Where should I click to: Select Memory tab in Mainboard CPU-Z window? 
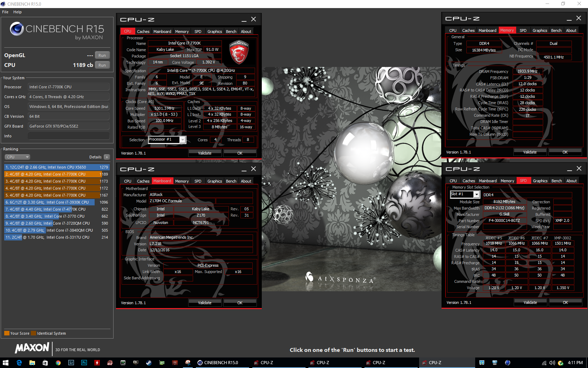point(182,181)
